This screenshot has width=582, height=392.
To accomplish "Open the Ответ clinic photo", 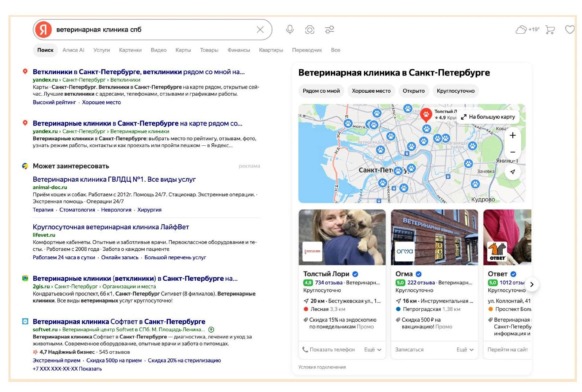I will [x=507, y=237].
